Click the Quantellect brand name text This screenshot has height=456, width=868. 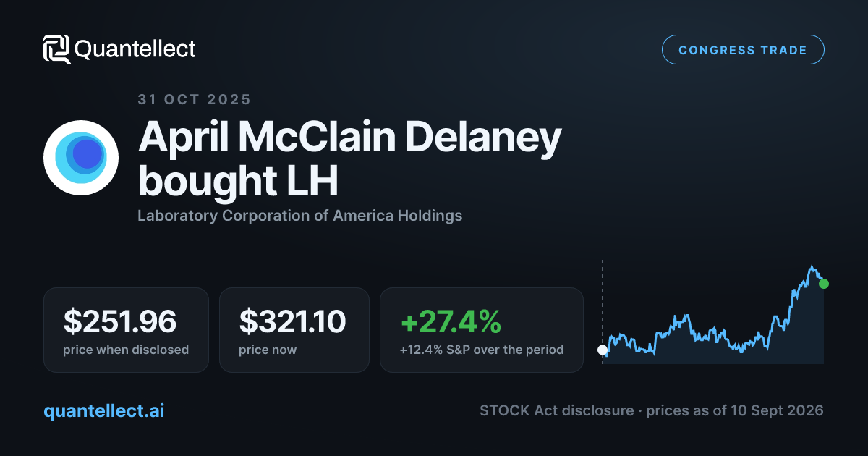tap(135, 49)
